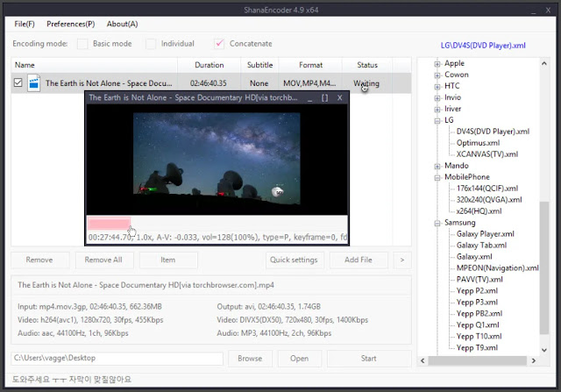Maximize the video preview popup window
Screen dimensions: 561x392
324,97
